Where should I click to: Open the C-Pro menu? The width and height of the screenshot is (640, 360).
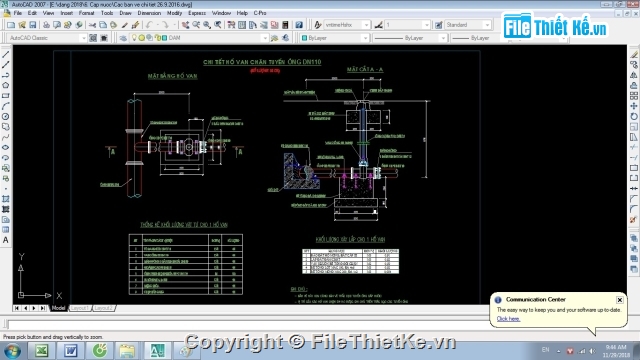point(260,13)
